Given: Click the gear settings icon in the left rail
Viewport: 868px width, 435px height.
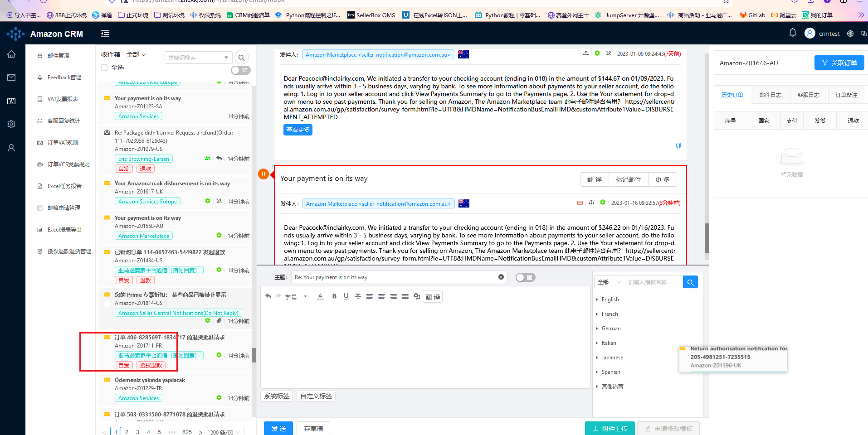Looking at the screenshot, I should (11, 124).
